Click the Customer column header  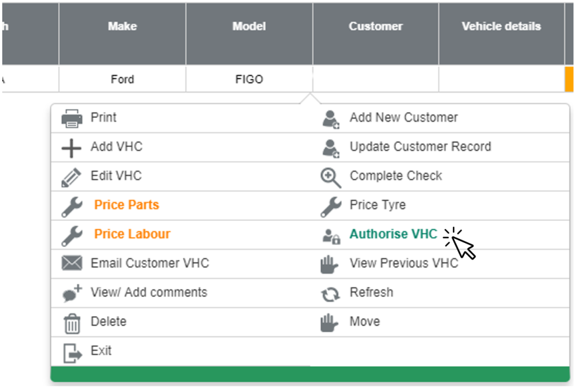(x=376, y=27)
